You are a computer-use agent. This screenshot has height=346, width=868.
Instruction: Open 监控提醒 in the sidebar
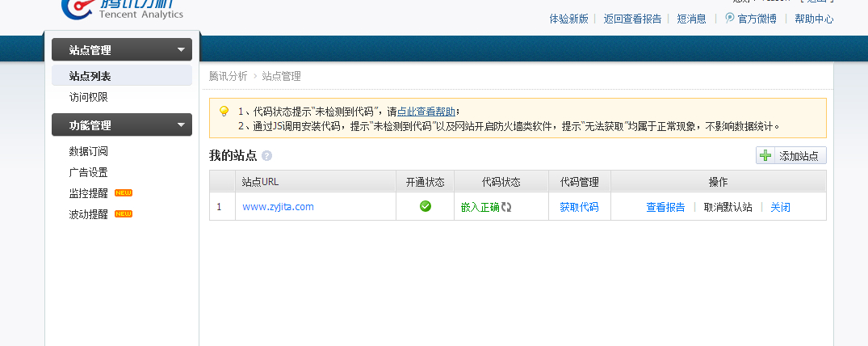(89, 193)
